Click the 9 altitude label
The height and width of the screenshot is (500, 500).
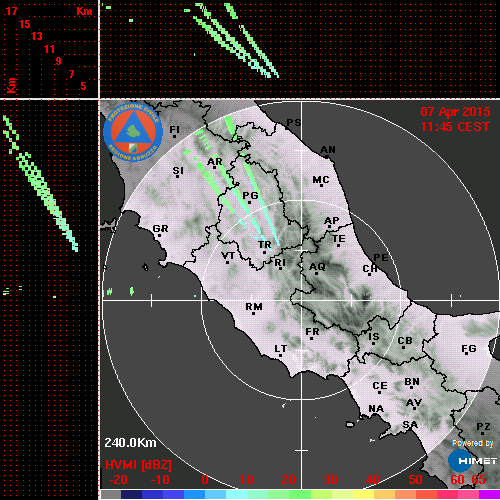(59, 61)
